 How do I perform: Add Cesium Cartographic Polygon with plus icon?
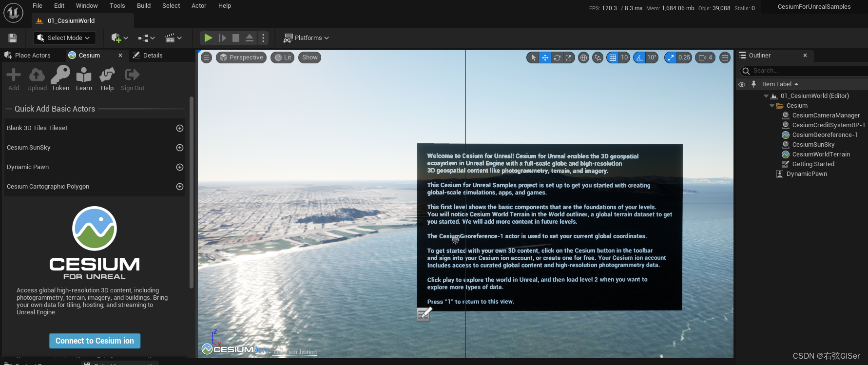click(x=180, y=187)
